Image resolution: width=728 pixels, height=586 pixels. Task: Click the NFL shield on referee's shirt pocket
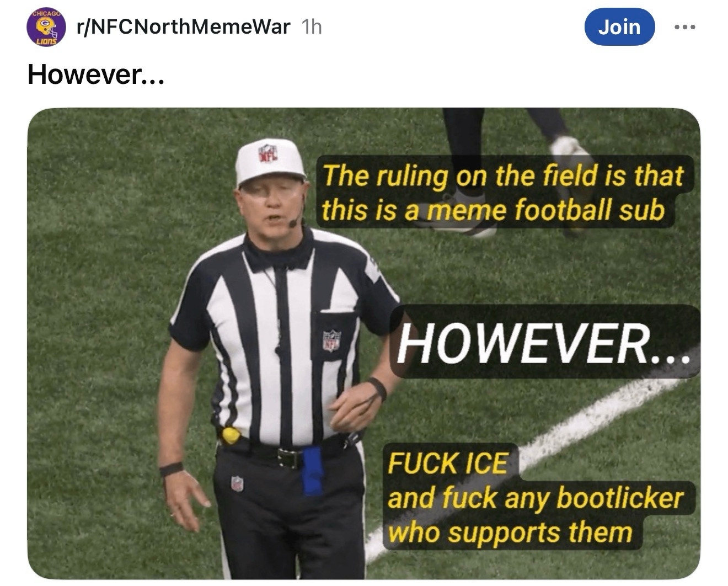(x=331, y=340)
